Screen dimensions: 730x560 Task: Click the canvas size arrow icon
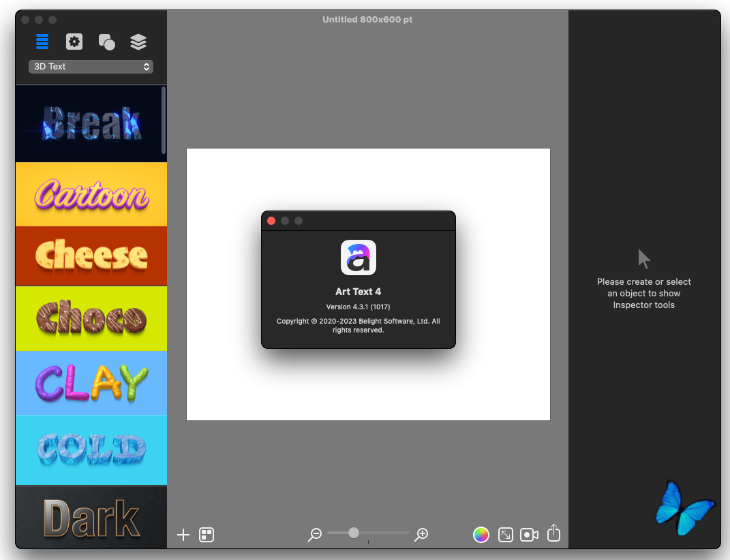click(x=505, y=535)
